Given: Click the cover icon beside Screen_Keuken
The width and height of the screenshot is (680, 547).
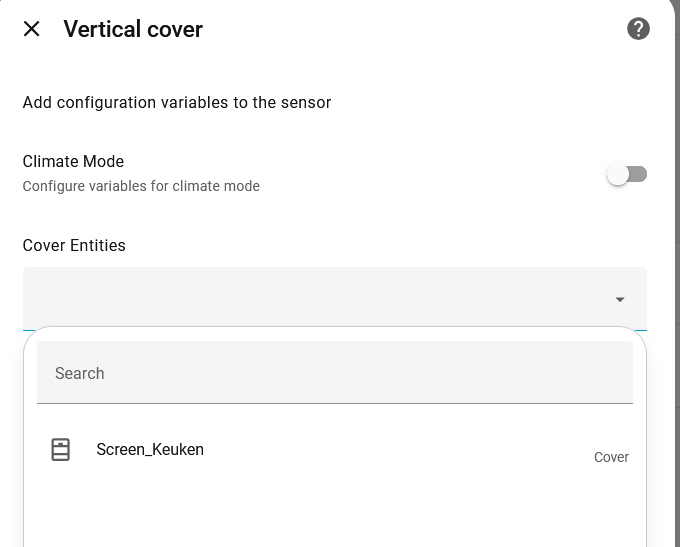Looking at the screenshot, I should tap(61, 450).
